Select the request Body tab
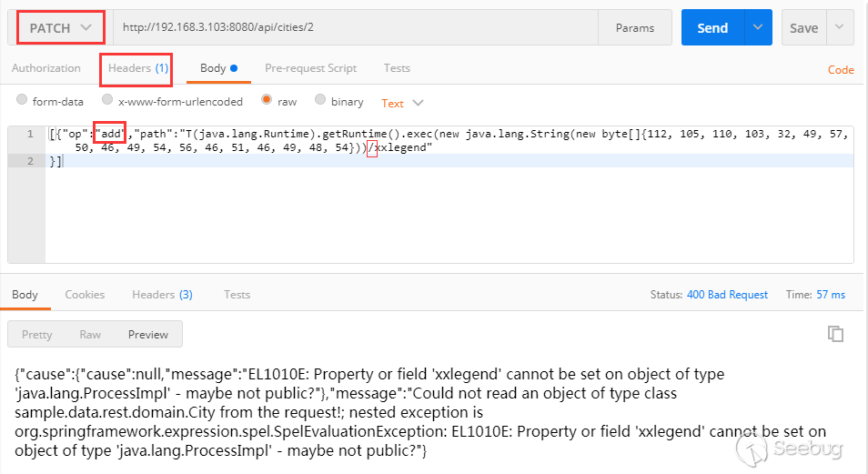The image size is (868, 474). [218, 68]
